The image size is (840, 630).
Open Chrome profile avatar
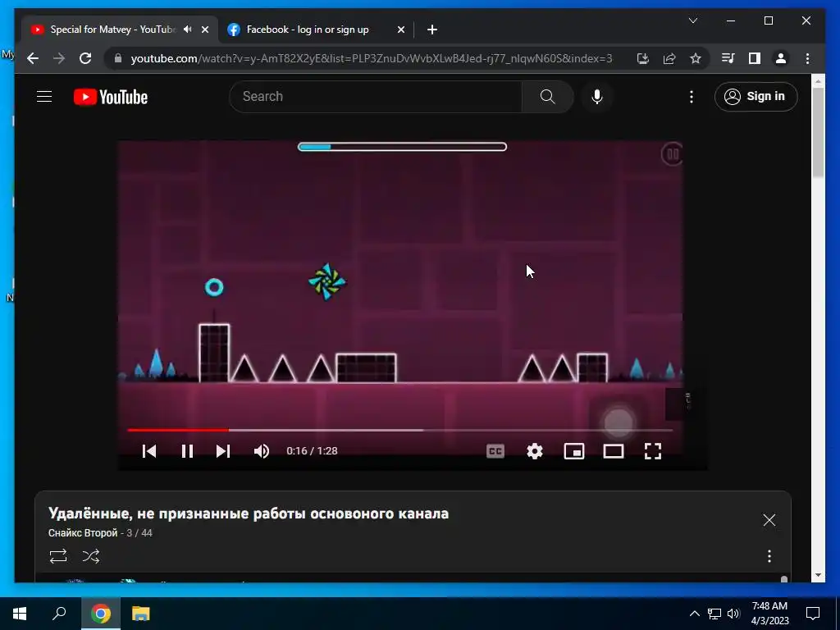[781, 58]
